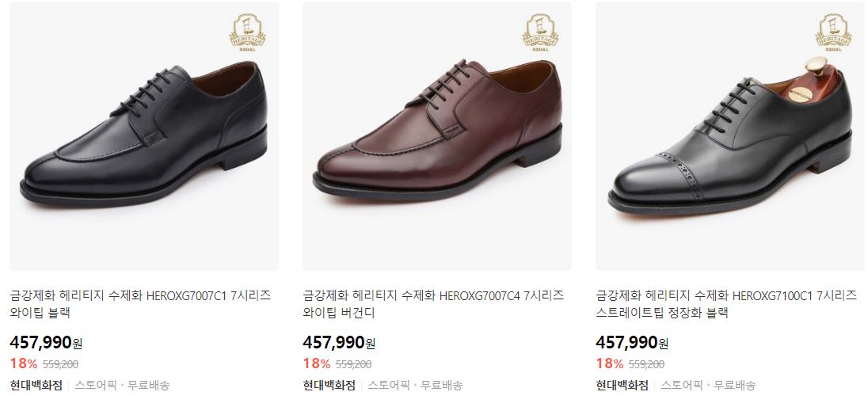Click the 457,990원 price of the black wingtip
The image size is (868, 407).
coord(46,343)
